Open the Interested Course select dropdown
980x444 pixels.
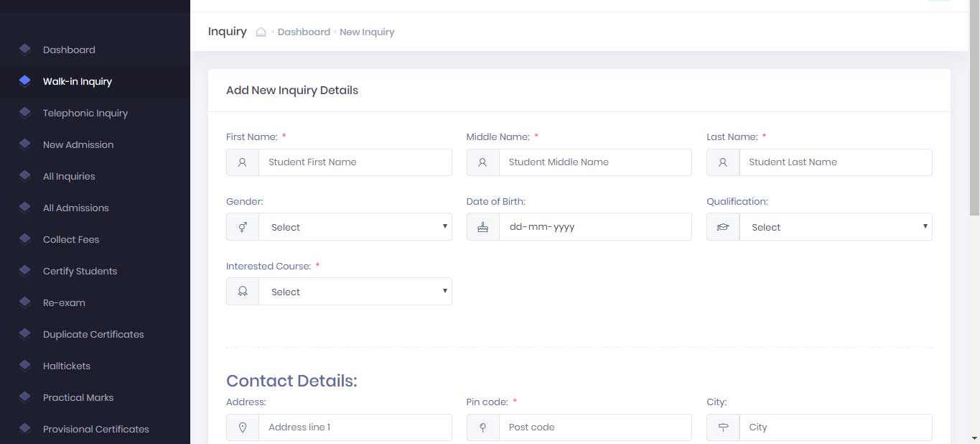tap(355, 292)
